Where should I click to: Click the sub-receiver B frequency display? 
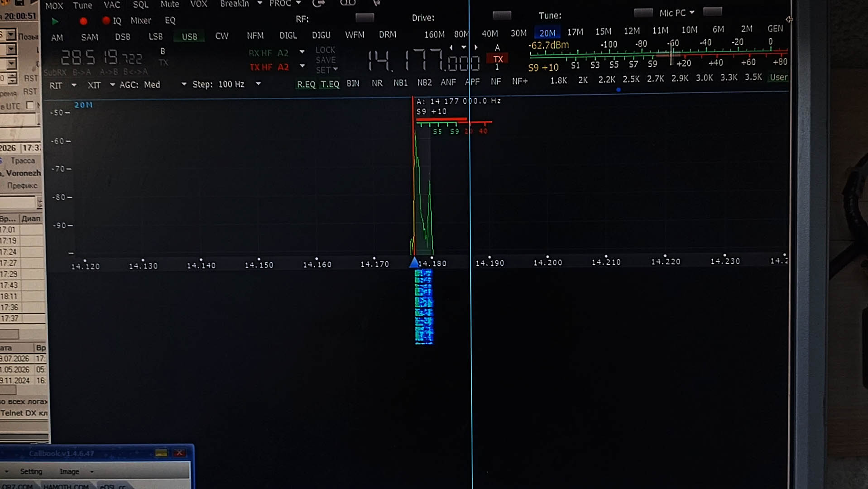[102, 58]
